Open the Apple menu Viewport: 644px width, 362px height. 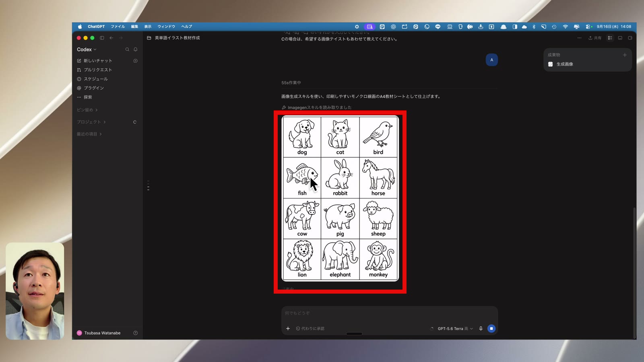(x=80, y=27)
